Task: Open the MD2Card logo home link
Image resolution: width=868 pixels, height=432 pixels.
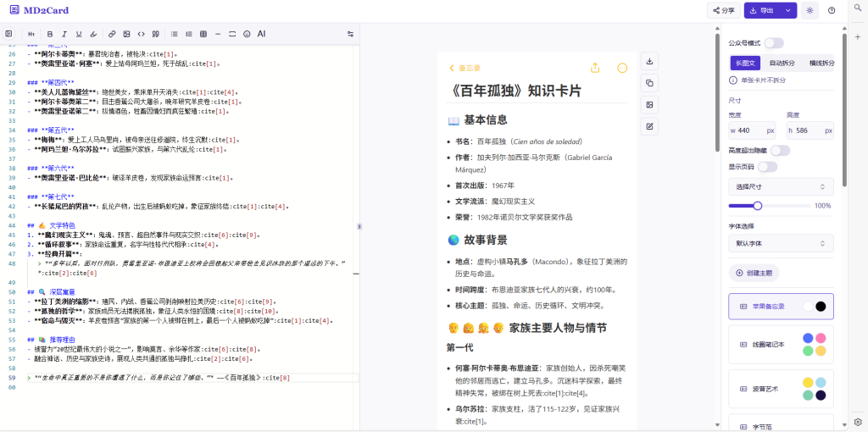Action: [x=39, y=10]
